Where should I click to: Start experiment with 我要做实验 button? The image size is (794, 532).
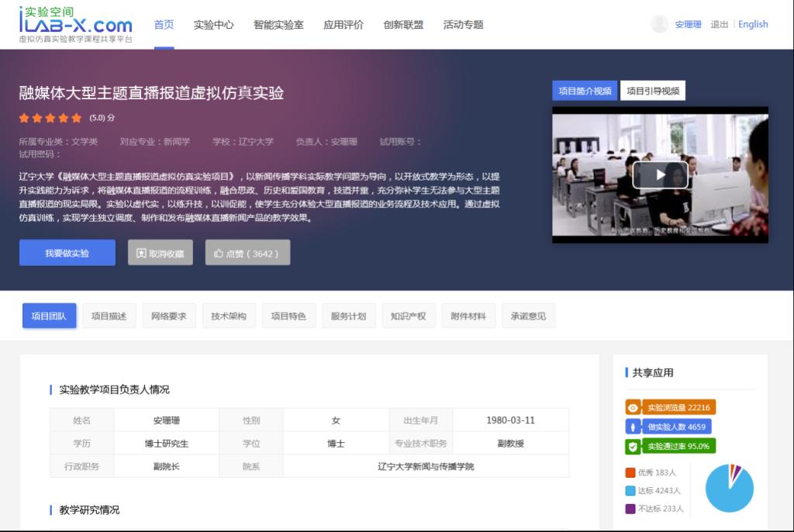click(x=67, y=253)
